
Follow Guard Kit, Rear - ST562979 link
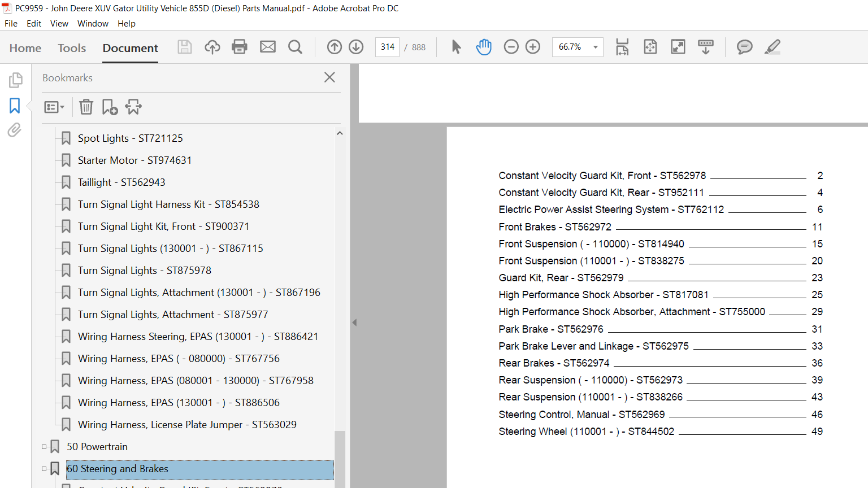click(561, 278)
